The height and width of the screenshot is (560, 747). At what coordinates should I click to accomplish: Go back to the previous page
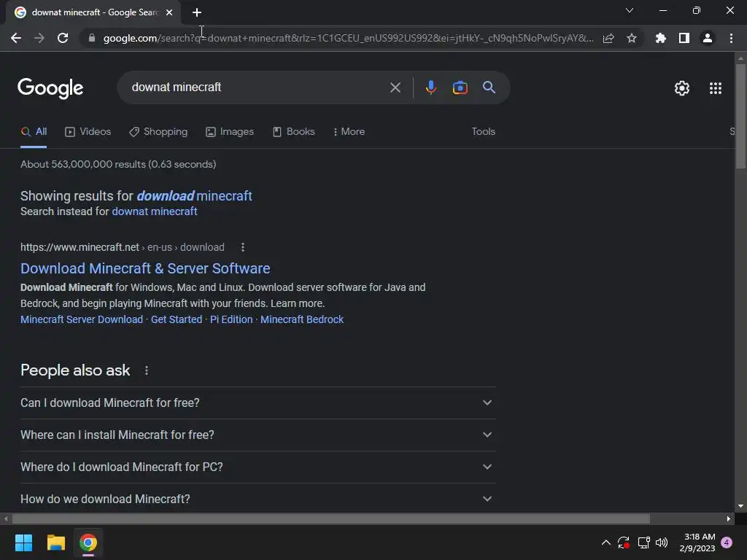16,38
